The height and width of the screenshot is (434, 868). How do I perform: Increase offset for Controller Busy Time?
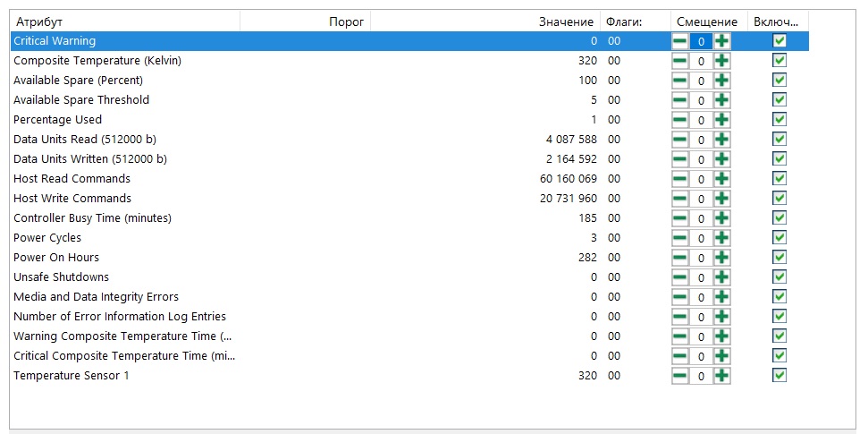point(721,218)
